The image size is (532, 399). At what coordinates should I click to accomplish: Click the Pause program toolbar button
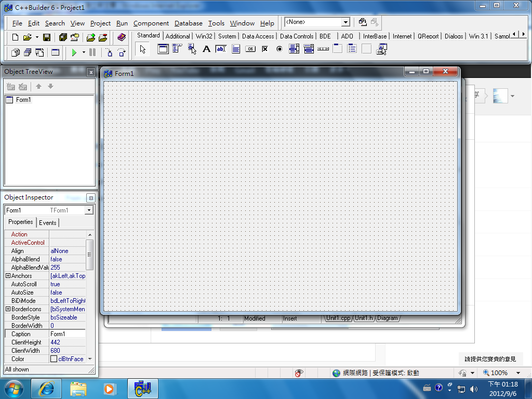tap(92, 52)
